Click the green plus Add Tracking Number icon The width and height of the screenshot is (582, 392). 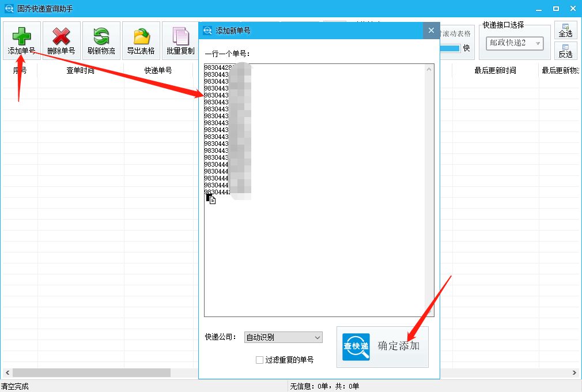21,36
